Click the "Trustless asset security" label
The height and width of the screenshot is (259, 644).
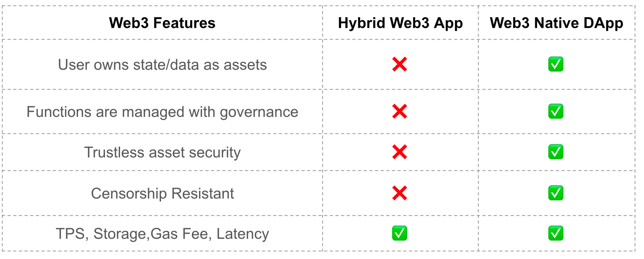click(x=162, y=152)
